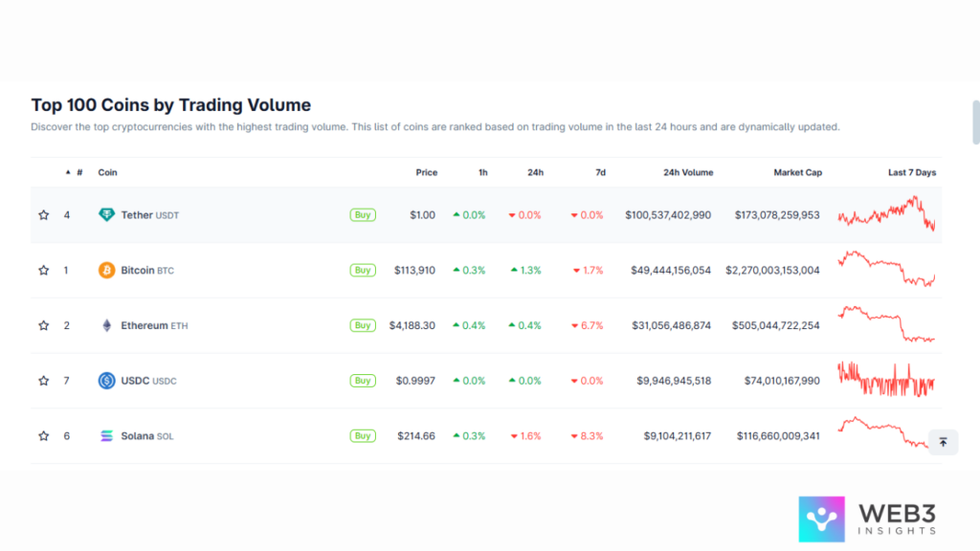Click Tether's price $1.00

(422, 215)
